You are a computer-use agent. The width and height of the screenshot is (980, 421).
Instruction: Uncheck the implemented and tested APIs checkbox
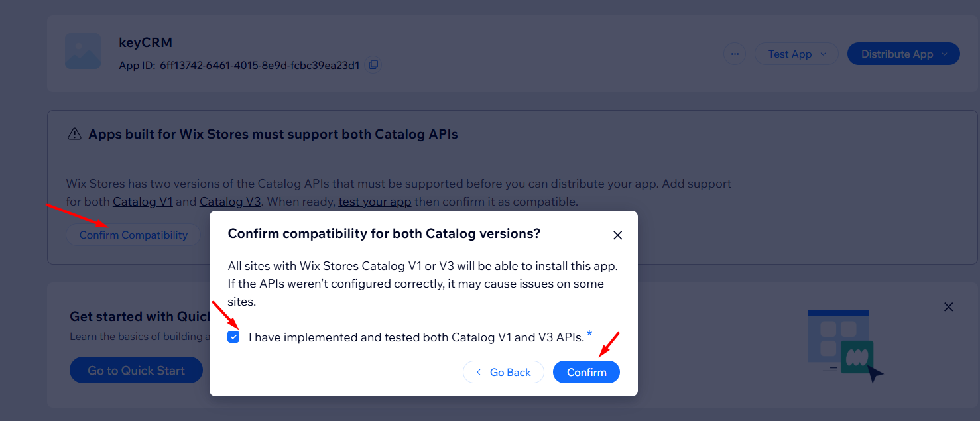(233, 337)
